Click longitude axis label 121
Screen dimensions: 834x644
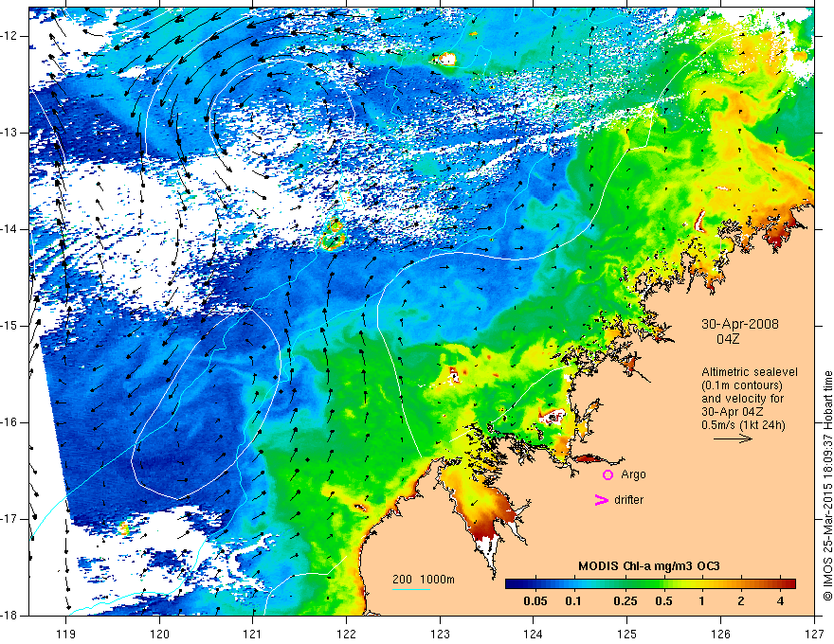[x=253, y=634]
